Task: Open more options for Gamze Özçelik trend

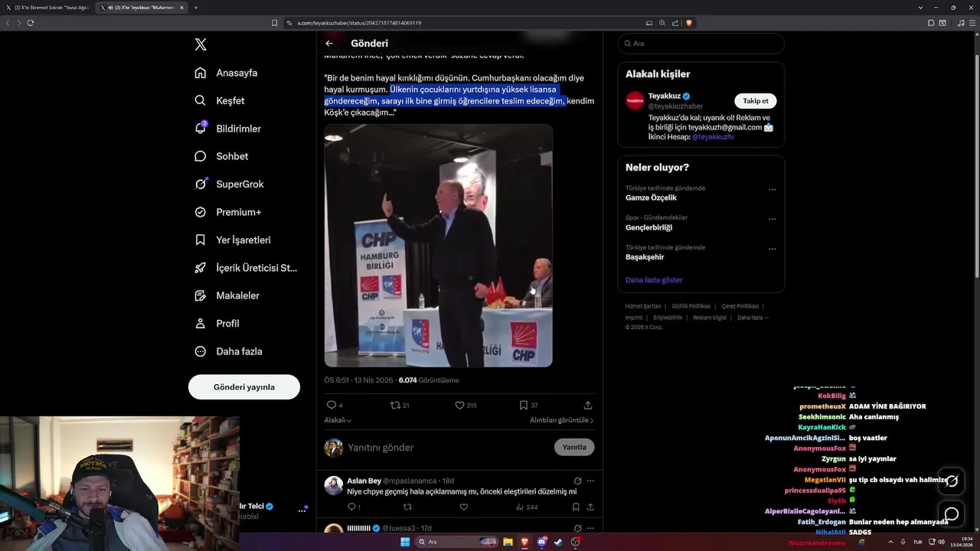Action: pyautogui.click(x=772, y=190)
